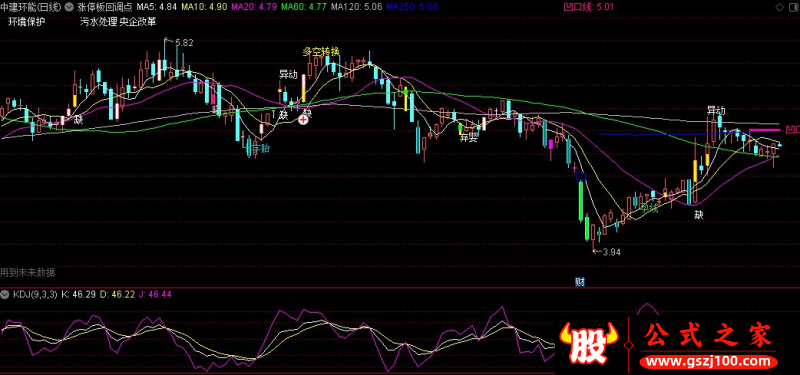Click the blue square box marker on candlestick
Screen dimensions: 800x375
point(581,177)
